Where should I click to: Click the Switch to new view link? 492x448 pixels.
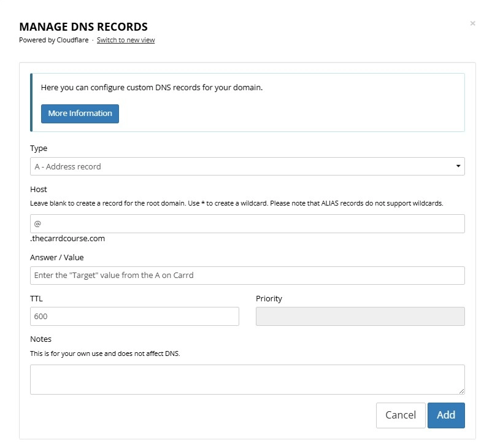pyautogui.click(x=126, y=40)
